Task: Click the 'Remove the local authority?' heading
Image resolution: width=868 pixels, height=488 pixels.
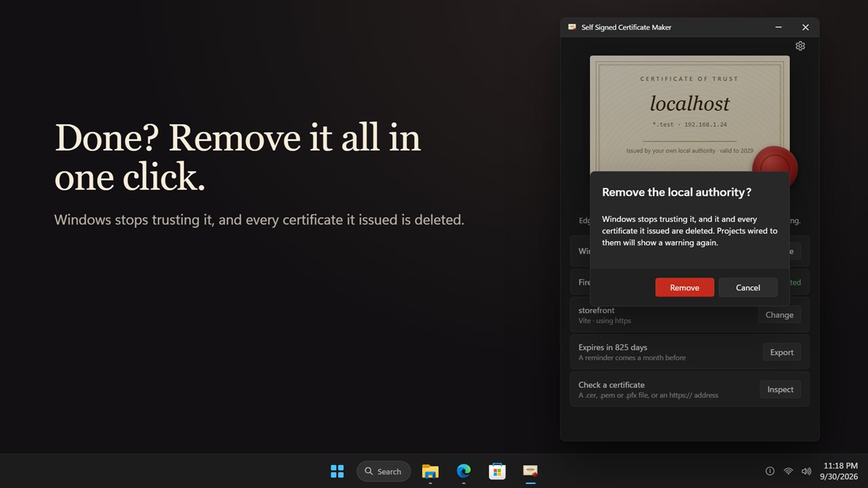Action: point(677,192)
